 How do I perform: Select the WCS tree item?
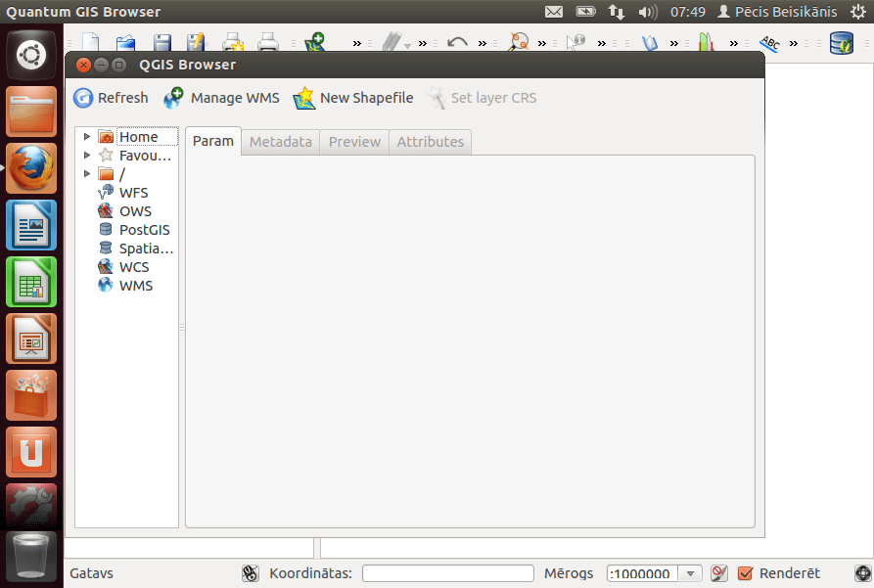tap(134, 267)
